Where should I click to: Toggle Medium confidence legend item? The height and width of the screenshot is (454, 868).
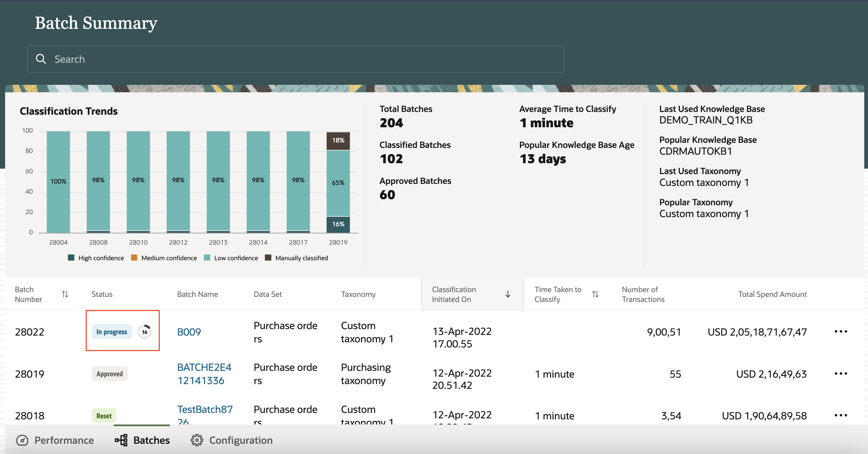(164, 258)
